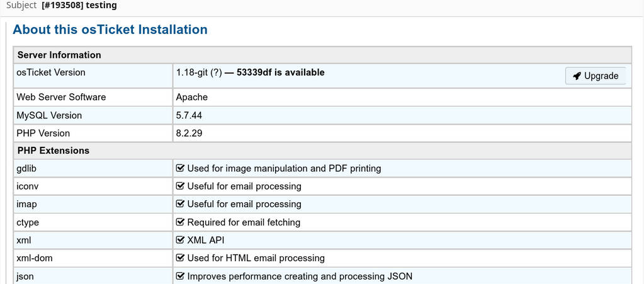Click the 'gdlib' extension name
Image resolution: width=644 pixels, height=284 pixels.
click(x=27, y=168)
